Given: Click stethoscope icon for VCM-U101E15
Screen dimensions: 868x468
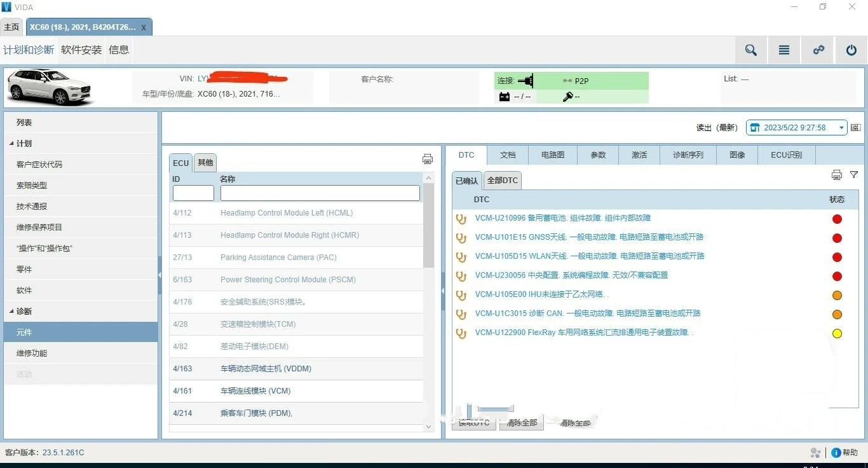Looking at the screenshot, I should tap(462, 238).
